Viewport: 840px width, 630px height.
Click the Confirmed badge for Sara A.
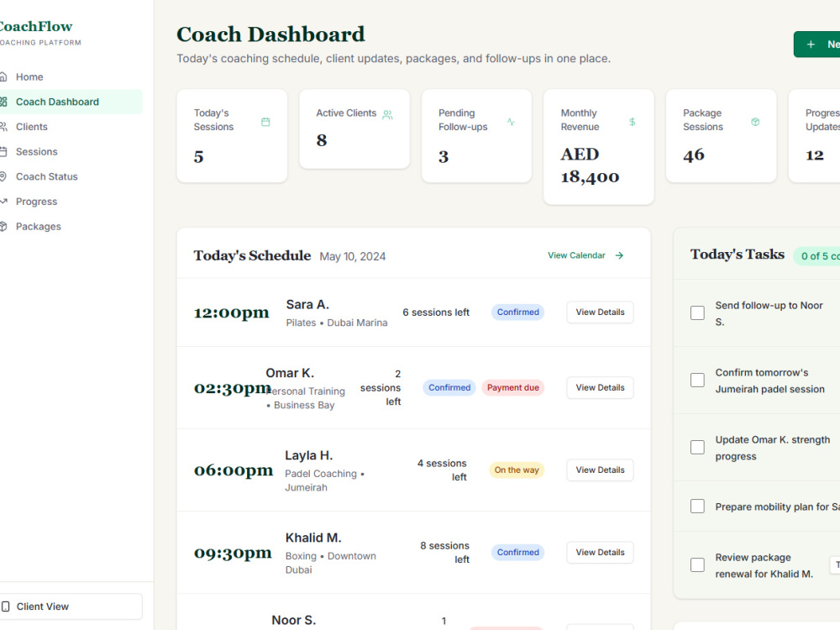[x=517, y=312]
